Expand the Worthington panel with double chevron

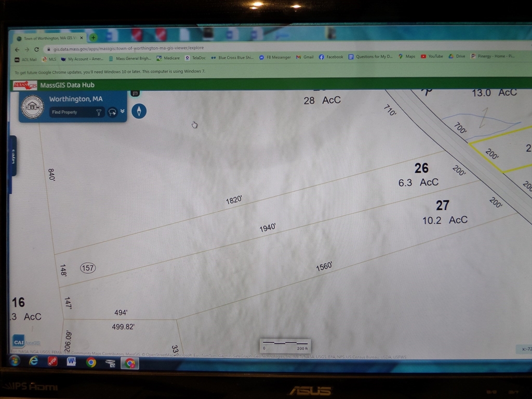click(123, 111)
